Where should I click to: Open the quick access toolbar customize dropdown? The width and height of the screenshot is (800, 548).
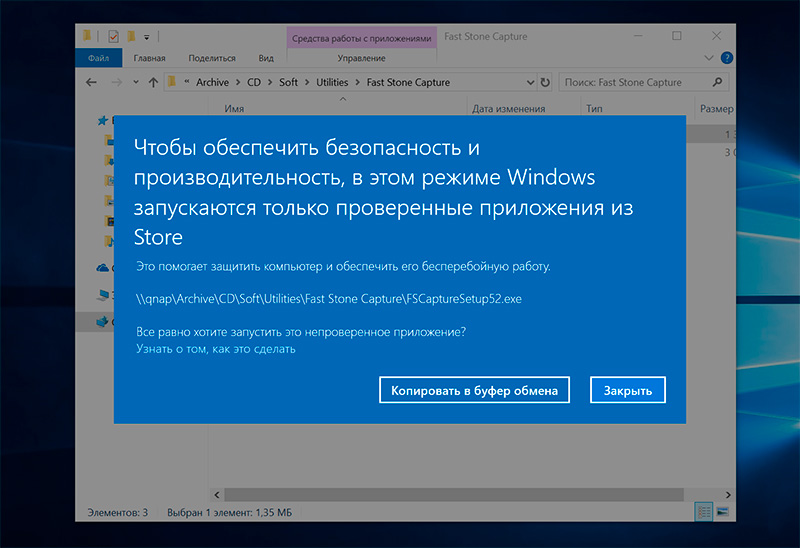pyautogui.click(x=147, y=37)
